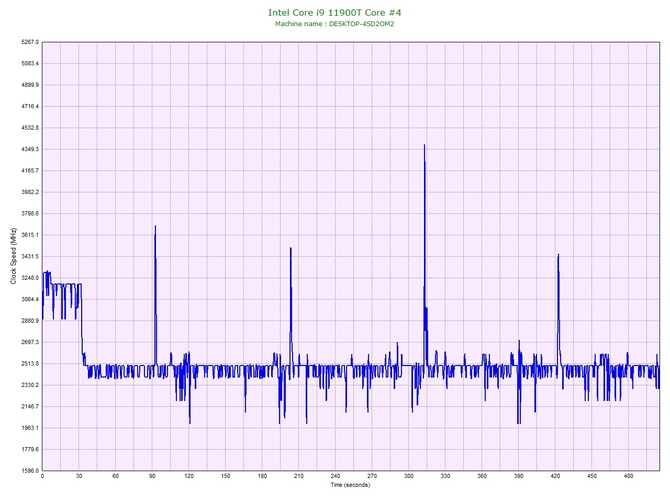The image size is (670, 502).
Task: Click the 150 tick on time axis
Action: (226, 476)
